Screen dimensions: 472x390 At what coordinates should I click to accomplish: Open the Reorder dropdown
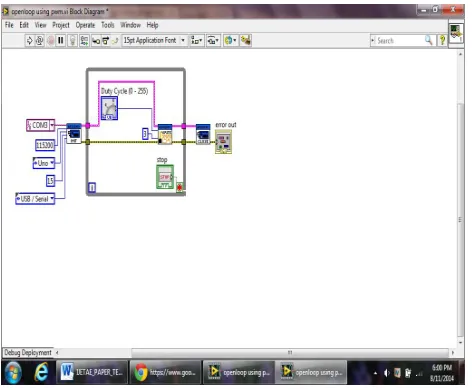click(230, 41)
